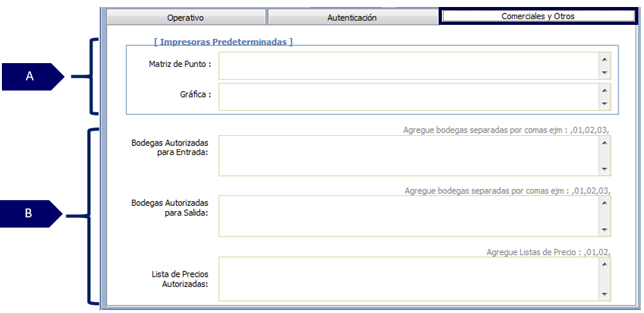This screenshot has width=644, height=313.
Task: Click up arrow in Matriz de Punto scrollbar
Action: pyautogui.click(x=604, y=58)
